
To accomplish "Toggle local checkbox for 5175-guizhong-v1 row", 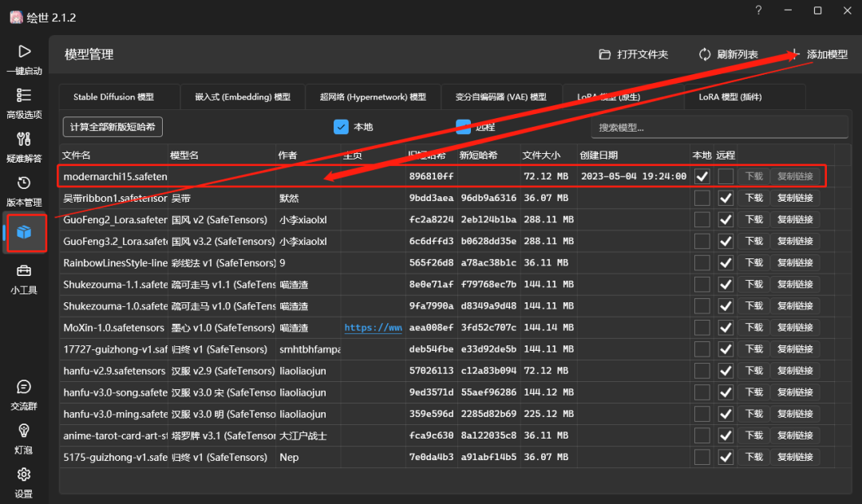I will coord(702,457).
